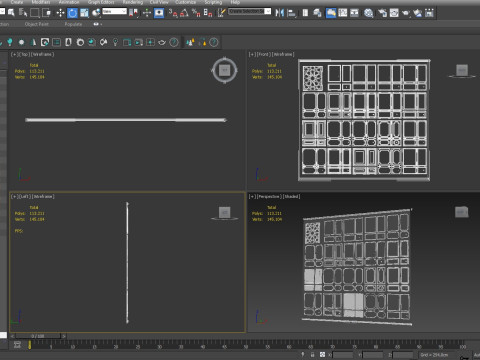Click the teapot outline toolbar icon
The height and width of the screenshot is (360, 480).
tap(162, 42)
